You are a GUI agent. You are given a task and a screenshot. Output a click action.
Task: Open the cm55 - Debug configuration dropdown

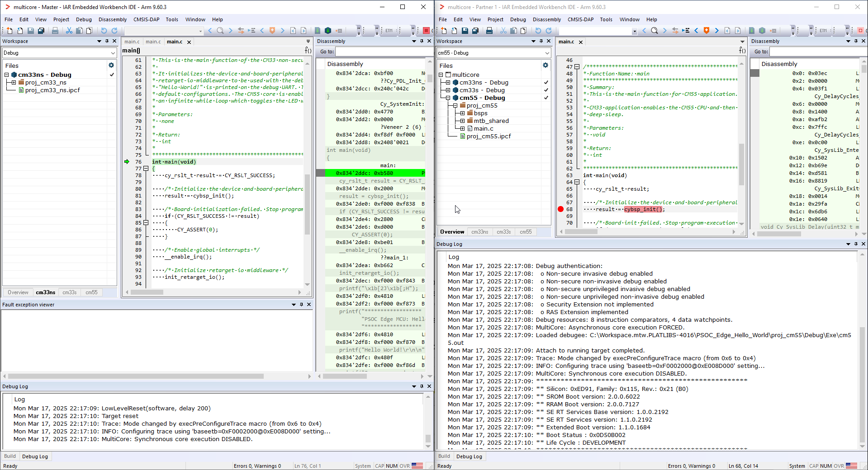(547, 53)
